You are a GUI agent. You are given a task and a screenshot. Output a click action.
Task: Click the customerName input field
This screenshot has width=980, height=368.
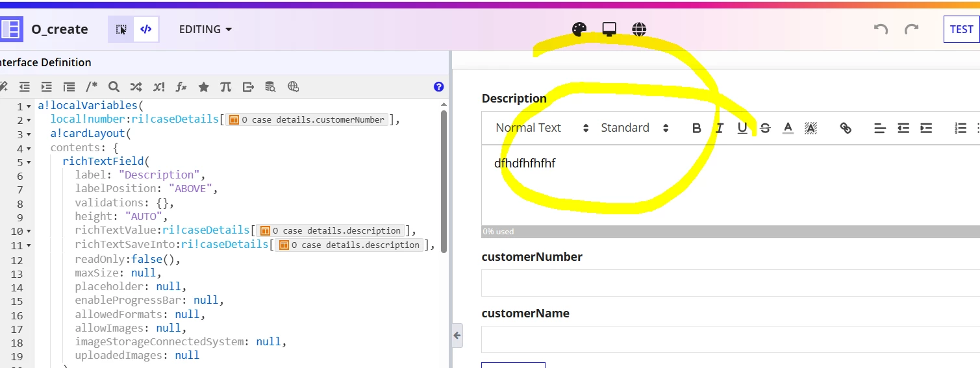(731, 339)
